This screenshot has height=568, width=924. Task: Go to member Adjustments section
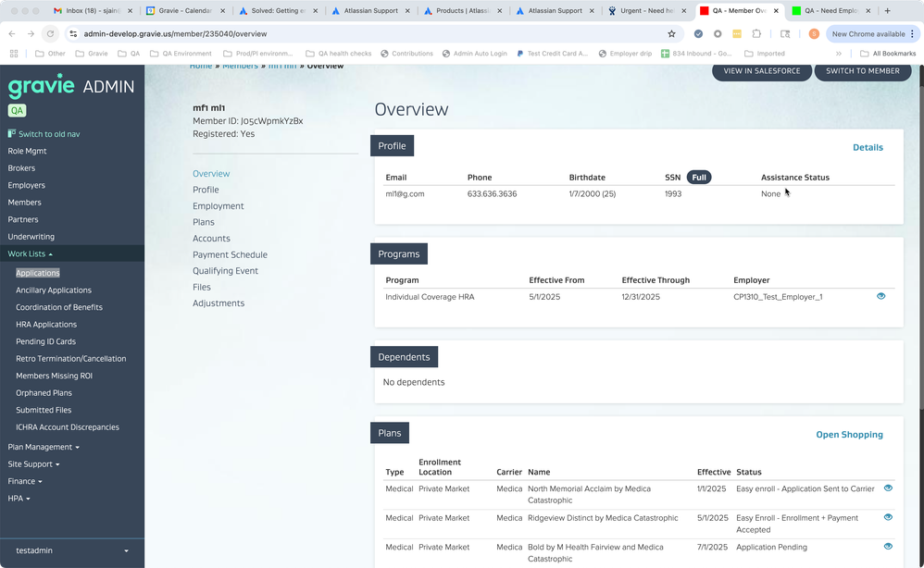click(x=218, y=303)
